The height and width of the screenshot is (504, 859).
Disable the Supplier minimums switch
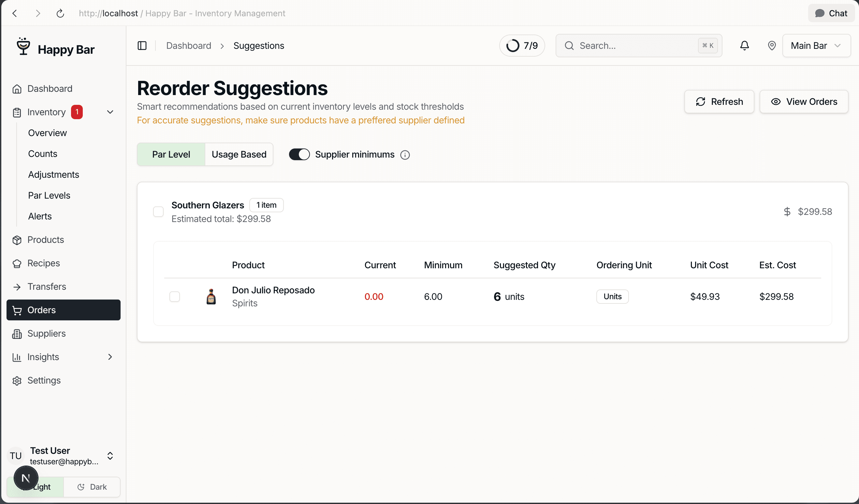(x=299, y=155)
